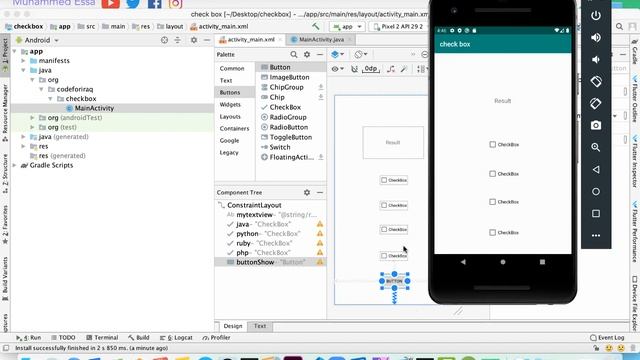640x360 pixels.
Task: Open the Logcat tool window
Action: [x=176, y=338]
